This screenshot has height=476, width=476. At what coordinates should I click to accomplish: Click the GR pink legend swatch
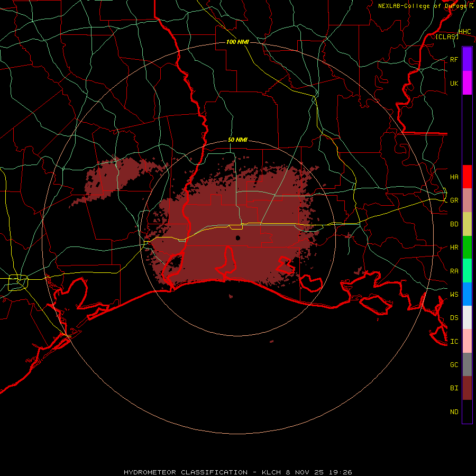coord(467,200)
